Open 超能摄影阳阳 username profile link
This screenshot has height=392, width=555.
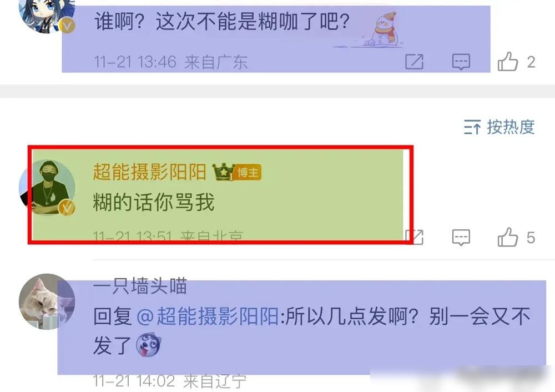pos(149,172)
